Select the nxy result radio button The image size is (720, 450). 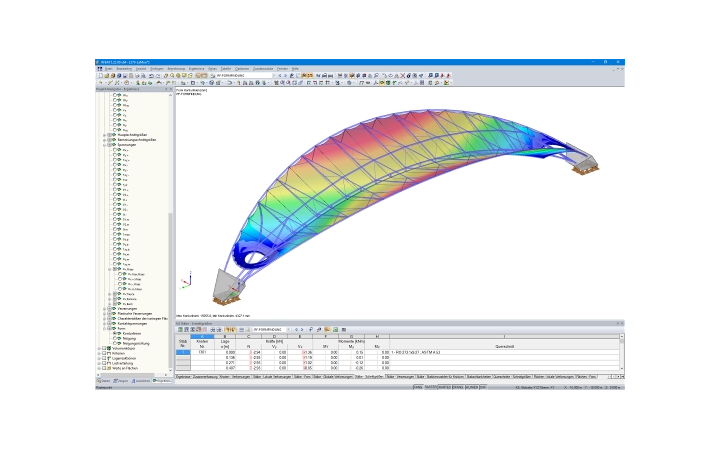coord(114,130)
